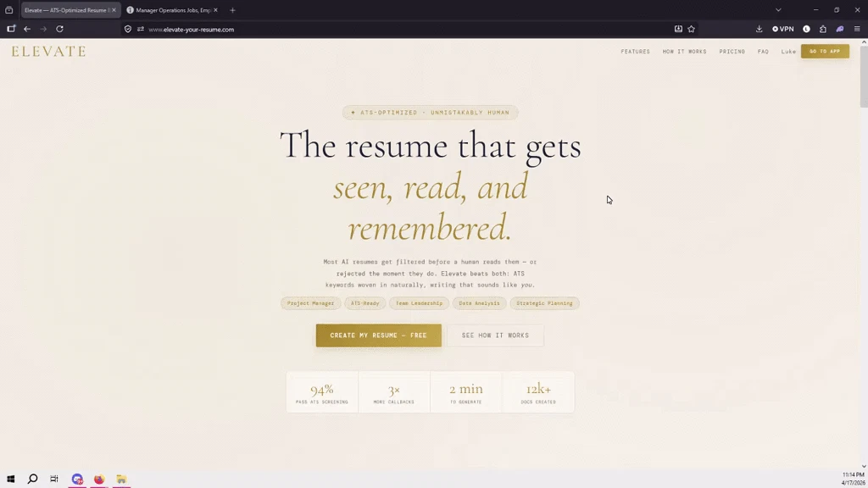868x488 pixels.
Task: Click the browser back arrow
Action: coord(27,29)
